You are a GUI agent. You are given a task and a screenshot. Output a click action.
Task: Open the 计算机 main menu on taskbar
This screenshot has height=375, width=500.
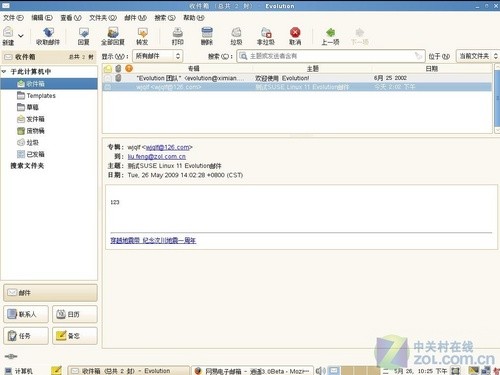pos(19,371)
